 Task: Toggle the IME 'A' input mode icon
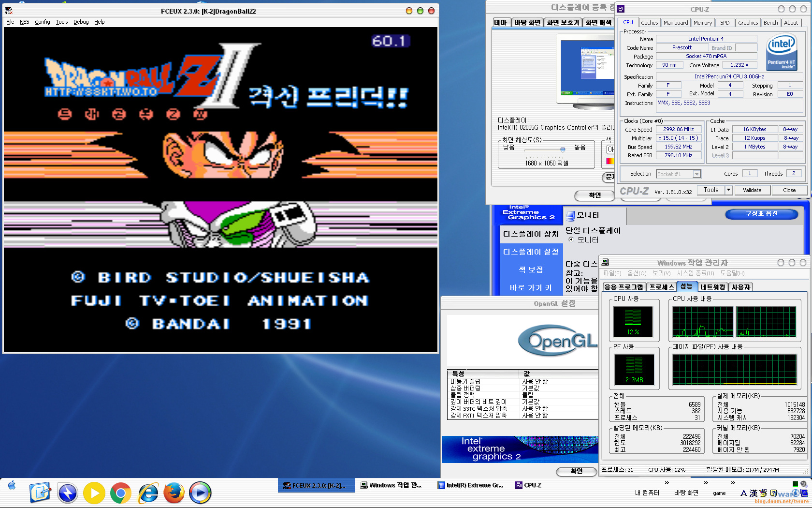(x=743, y=493)
